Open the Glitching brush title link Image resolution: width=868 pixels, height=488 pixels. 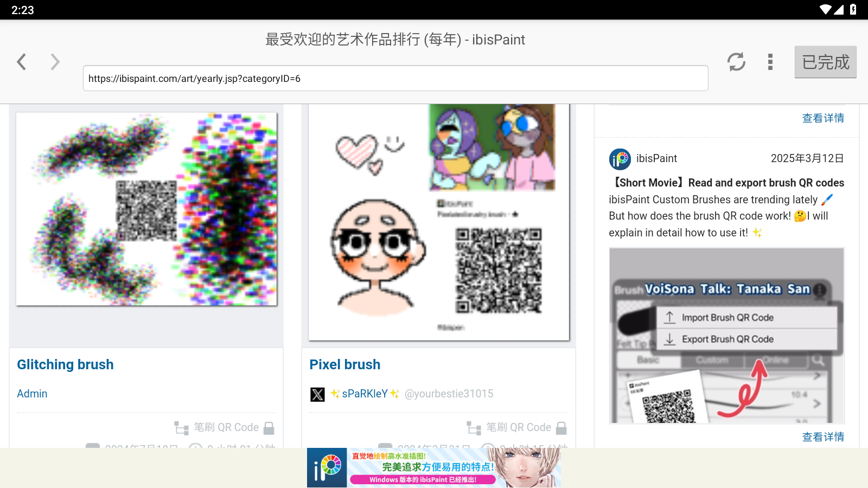[x=65, y=364]
